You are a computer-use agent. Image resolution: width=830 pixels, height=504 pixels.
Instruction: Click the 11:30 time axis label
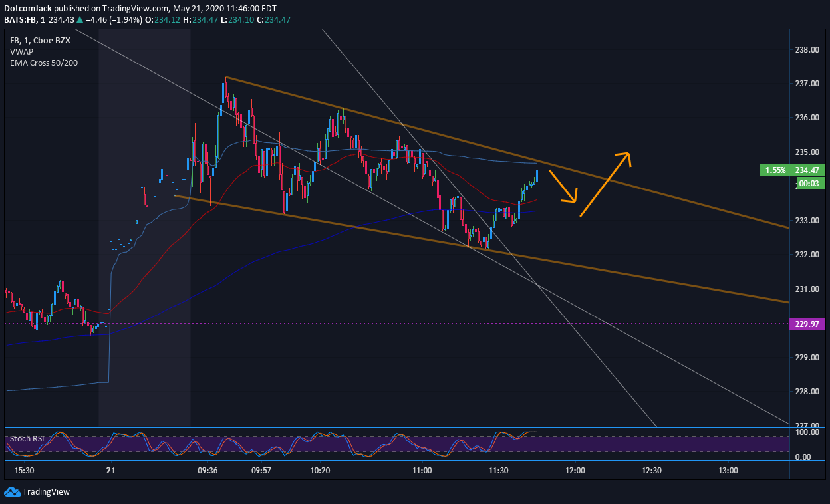tap(498, 471)
